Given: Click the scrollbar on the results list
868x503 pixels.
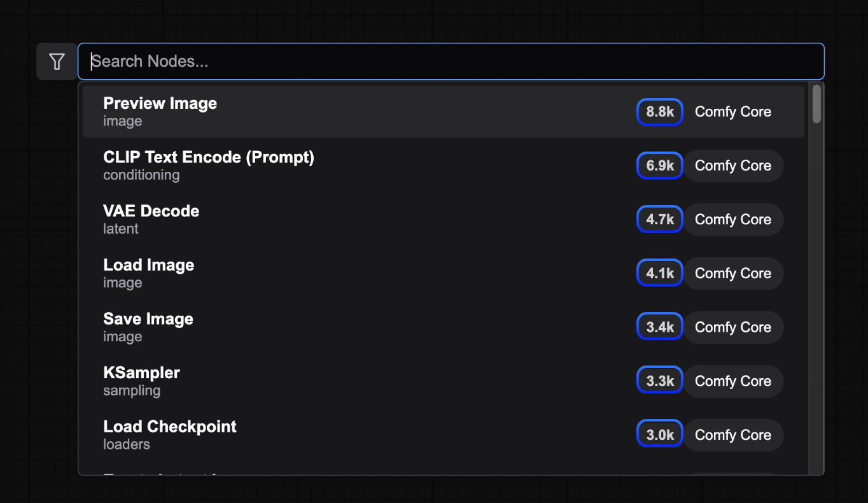Looking at the screenshot, I should pyautogui.click(x=815, y=108).
